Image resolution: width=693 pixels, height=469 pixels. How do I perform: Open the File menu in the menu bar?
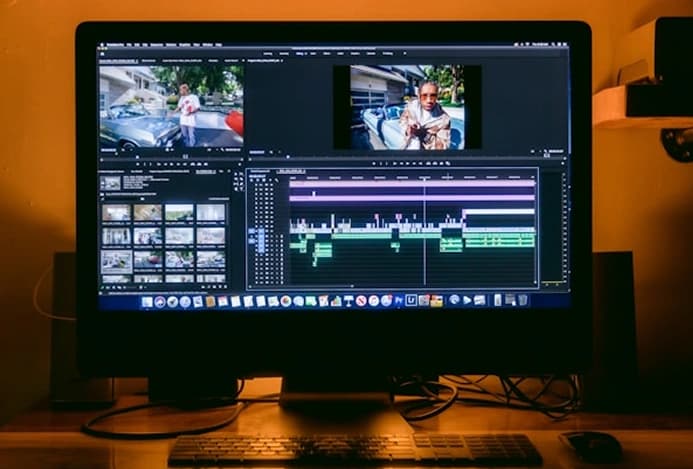point(131,45)
